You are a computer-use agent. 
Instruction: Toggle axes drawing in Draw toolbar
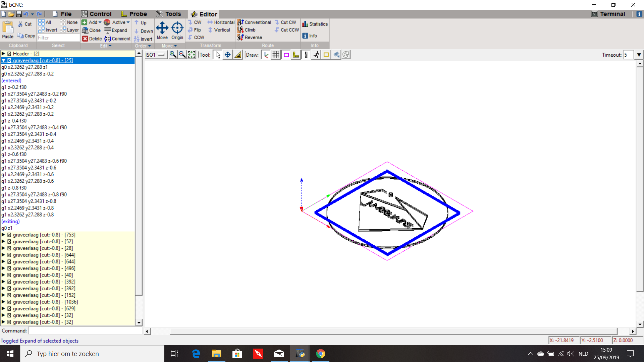(x=266, y=55)
